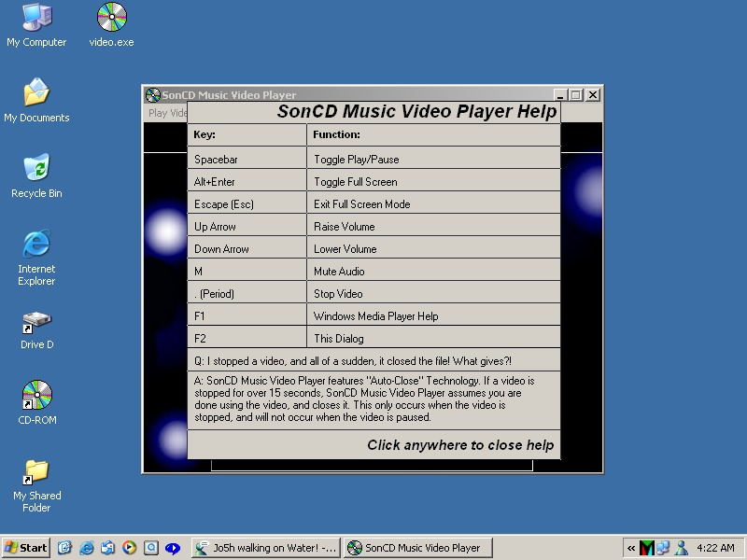Maximize the SonCD Music Video Player window
The height and width of the screenshot is (560, 747).
(x=576, y=95)
